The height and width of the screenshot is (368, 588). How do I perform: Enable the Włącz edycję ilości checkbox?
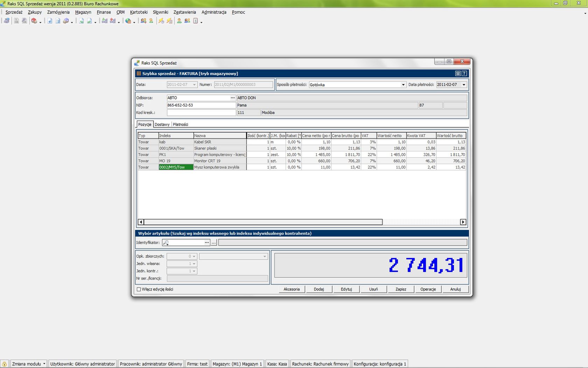click(x=139, y=289)
